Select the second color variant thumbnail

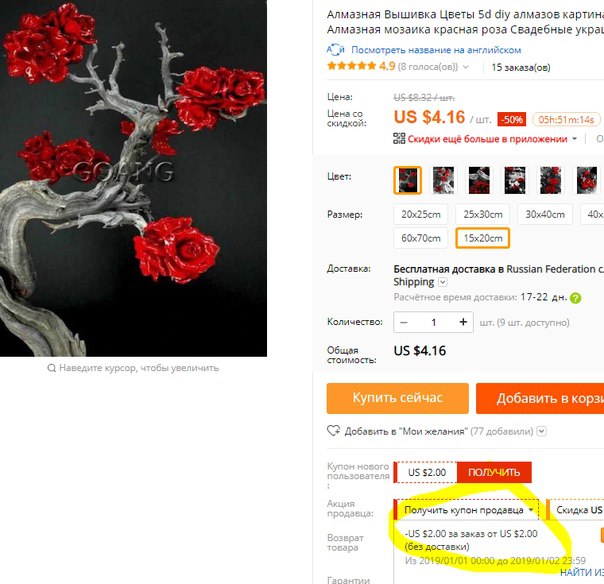443,180
